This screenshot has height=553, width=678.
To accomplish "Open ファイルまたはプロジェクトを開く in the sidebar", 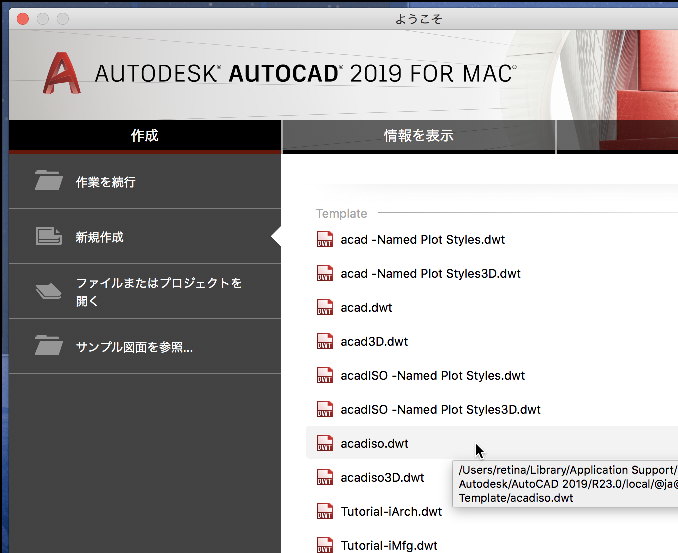I will tap(145, 291).
